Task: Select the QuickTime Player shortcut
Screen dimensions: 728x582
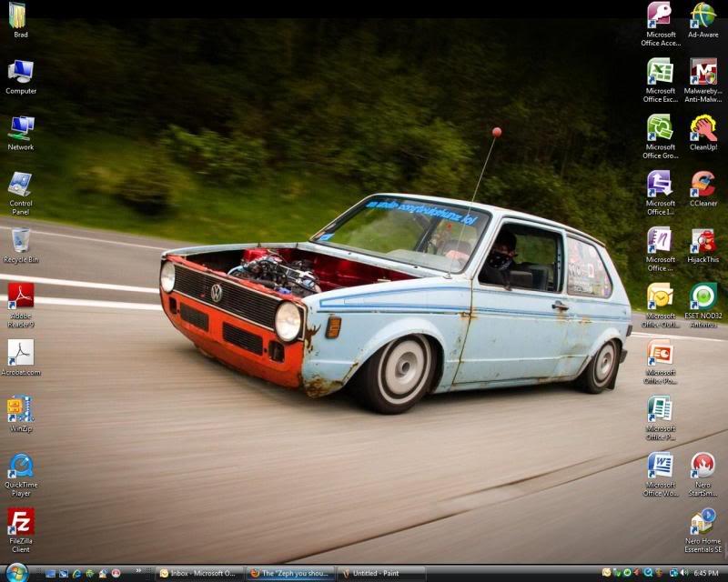Action: [x=21, y=475]
